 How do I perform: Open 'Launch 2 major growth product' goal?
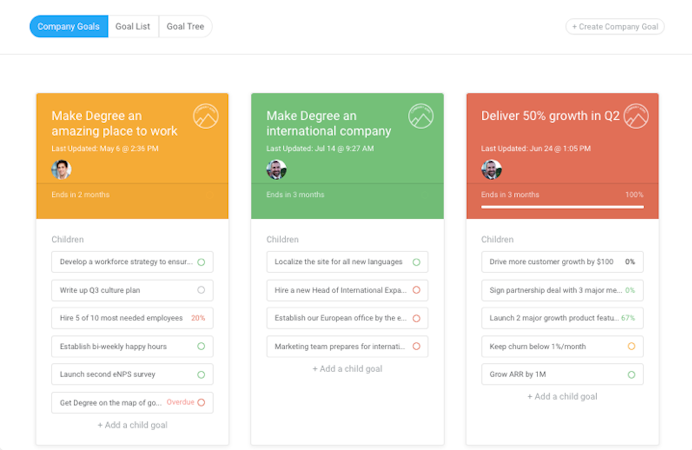[562, 318]
